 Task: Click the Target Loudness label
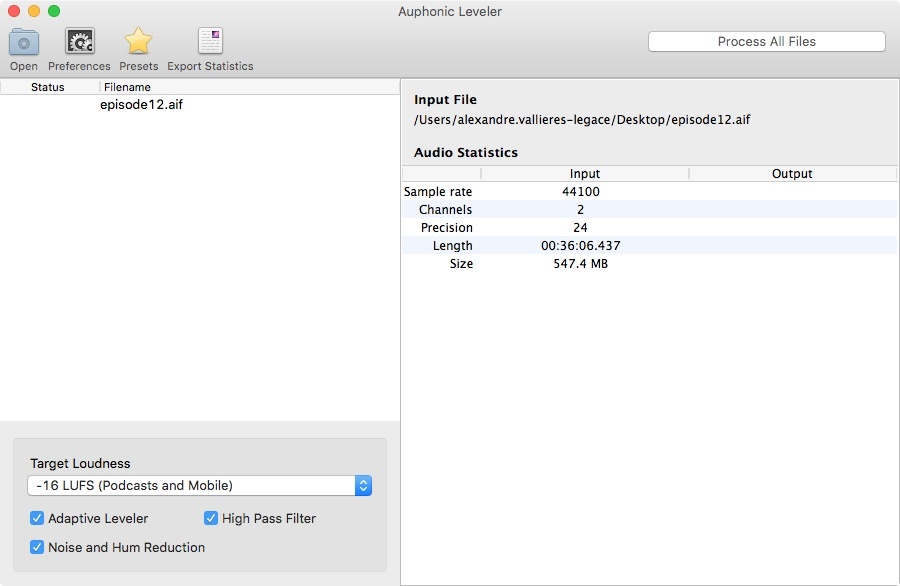pyautogui.click(x=80, y=463)
